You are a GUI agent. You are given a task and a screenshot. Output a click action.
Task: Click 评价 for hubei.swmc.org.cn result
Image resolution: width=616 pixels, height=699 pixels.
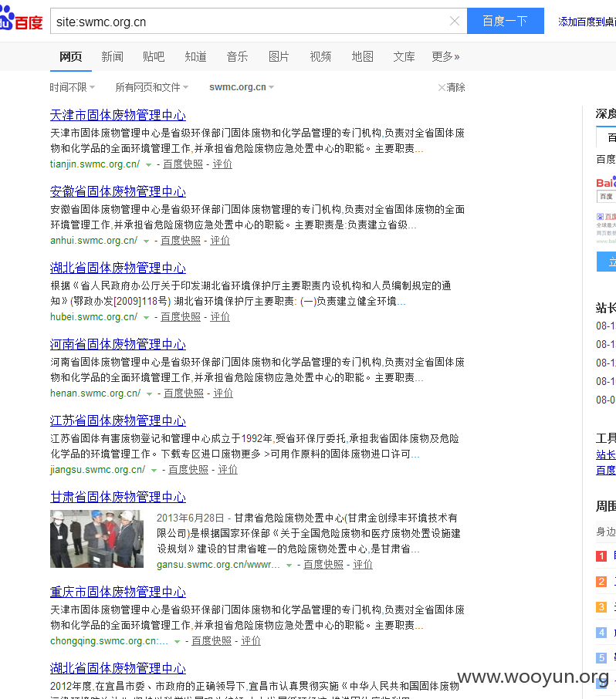click(x=220, y=316)
